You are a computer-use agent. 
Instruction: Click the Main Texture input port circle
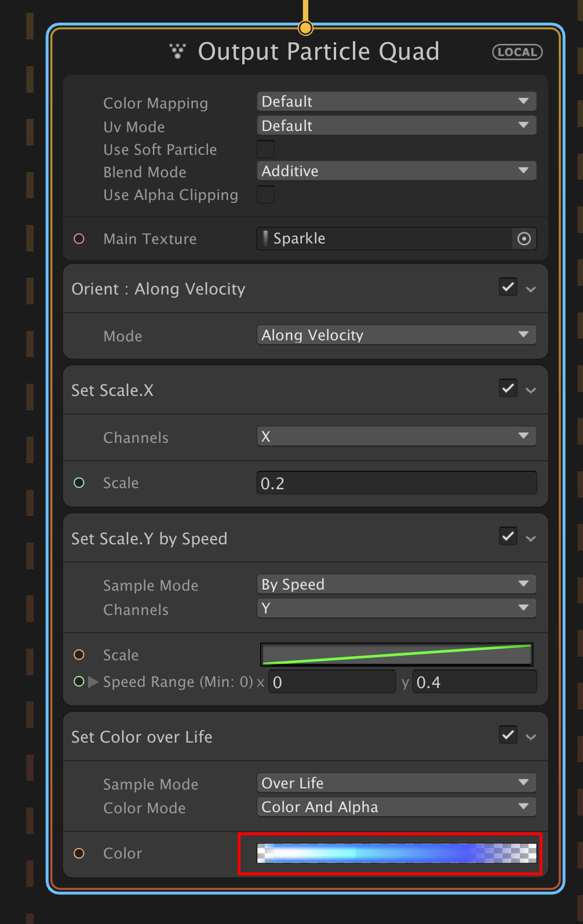(x=79, y=239)
